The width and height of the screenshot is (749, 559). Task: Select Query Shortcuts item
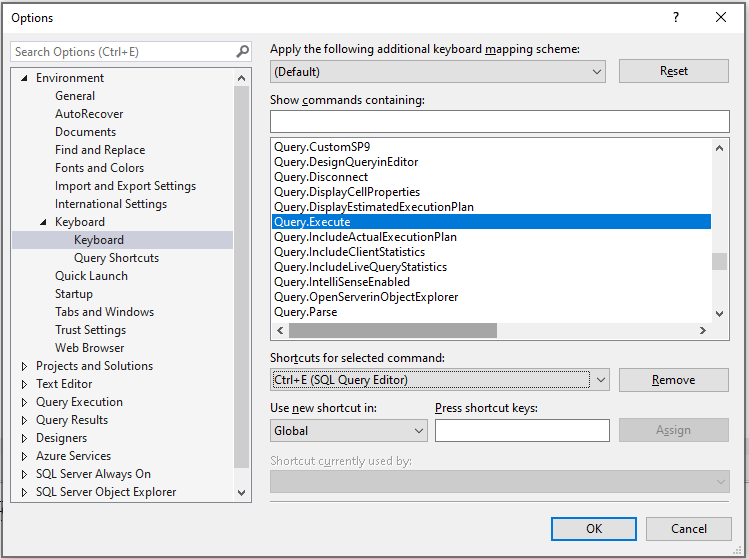point(116,258)
